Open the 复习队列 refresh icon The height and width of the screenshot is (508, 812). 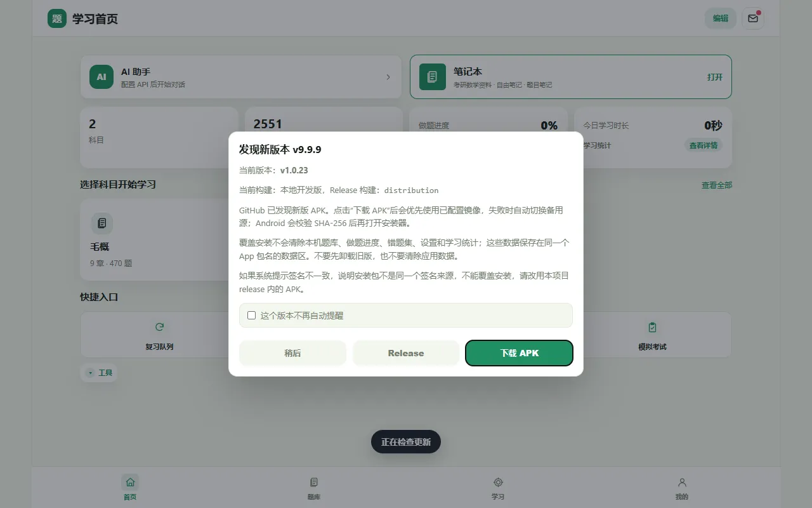(x=159, y=327)
